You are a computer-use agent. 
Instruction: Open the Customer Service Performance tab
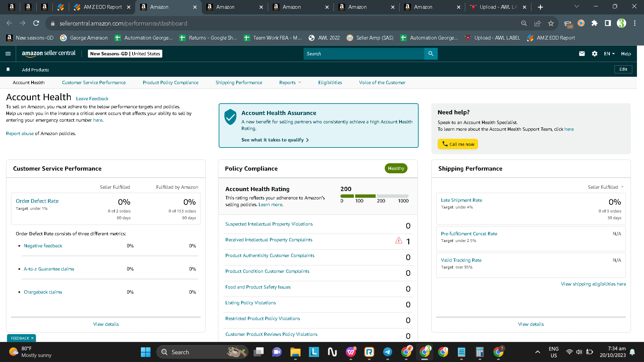point(94,82)
